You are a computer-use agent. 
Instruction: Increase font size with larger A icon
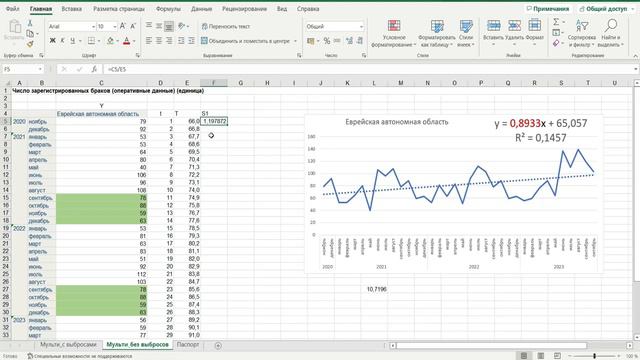[123, 26]
